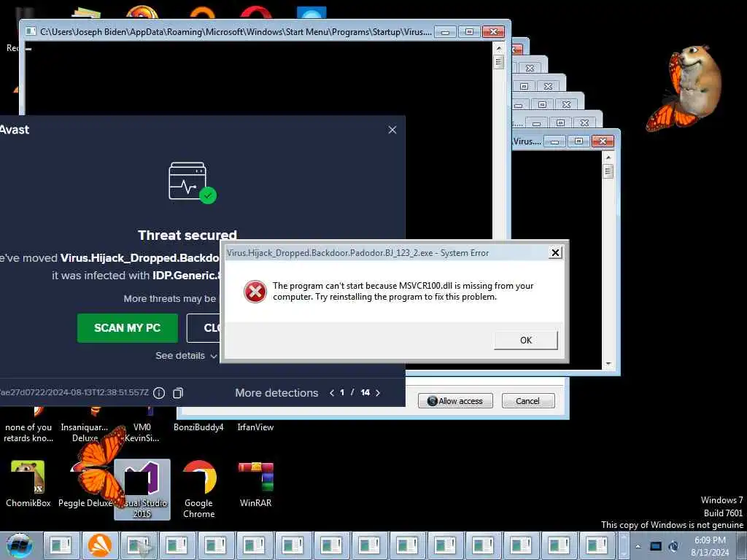Image resolution: width=747 pixels, height=560 pixels.
Task: Click the Avast scan-secured monitor icon
Action: tap(192, 182)
